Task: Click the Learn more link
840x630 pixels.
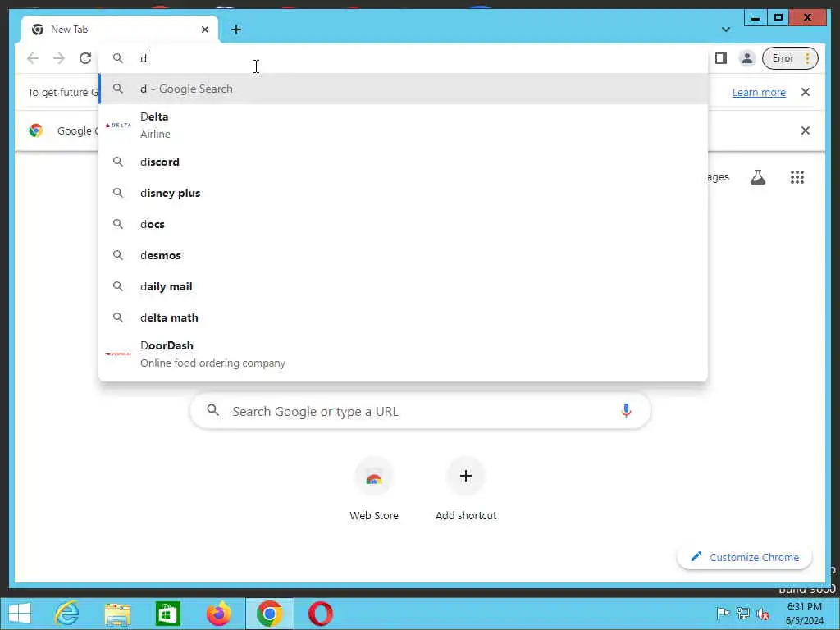Action: coord(759,92)
